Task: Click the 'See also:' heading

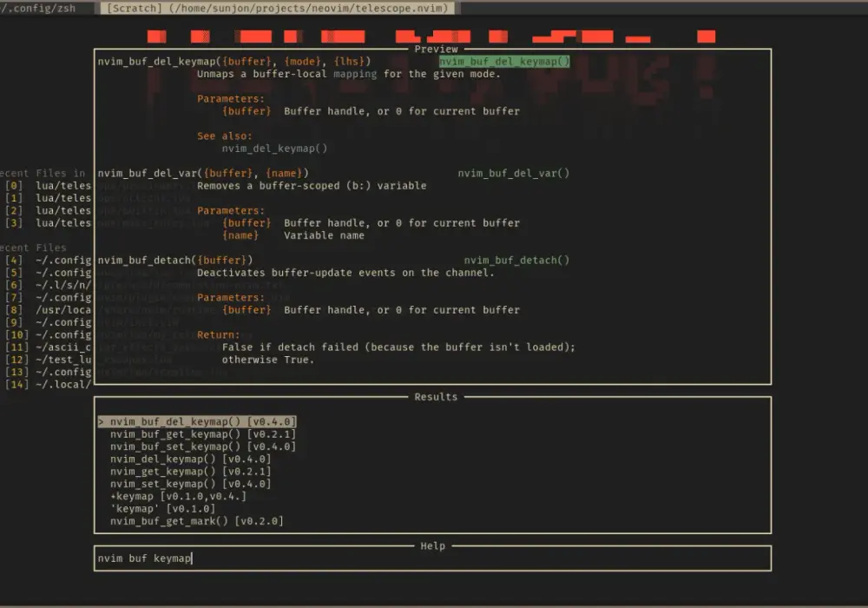Action: click(225, 136)
